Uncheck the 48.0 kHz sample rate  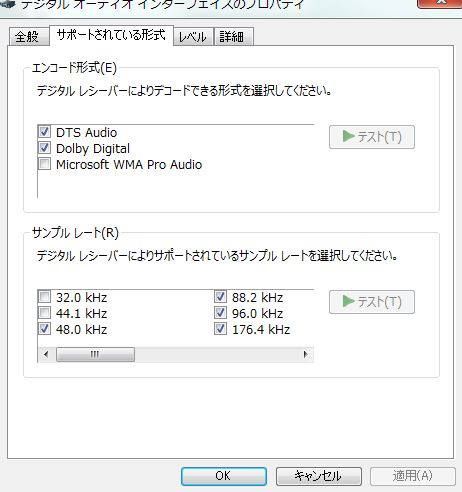pyautogui.click(x=44, y=329)
